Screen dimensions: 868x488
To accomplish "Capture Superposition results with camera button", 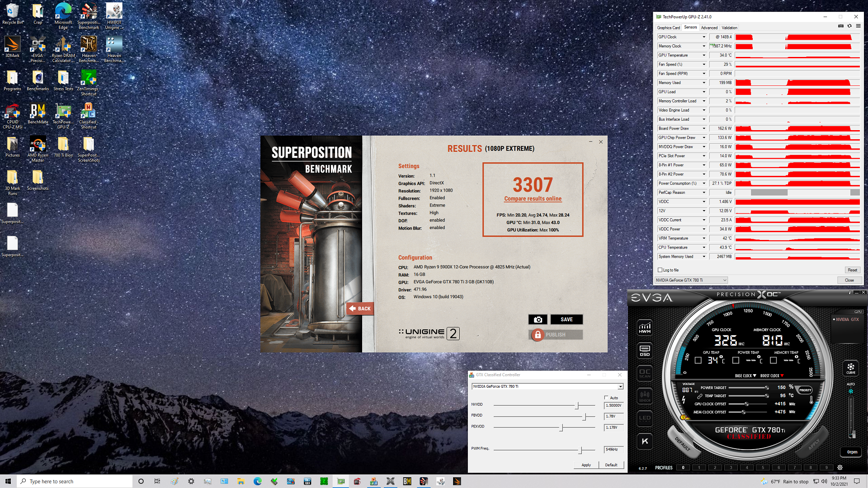I will [538, 319].
